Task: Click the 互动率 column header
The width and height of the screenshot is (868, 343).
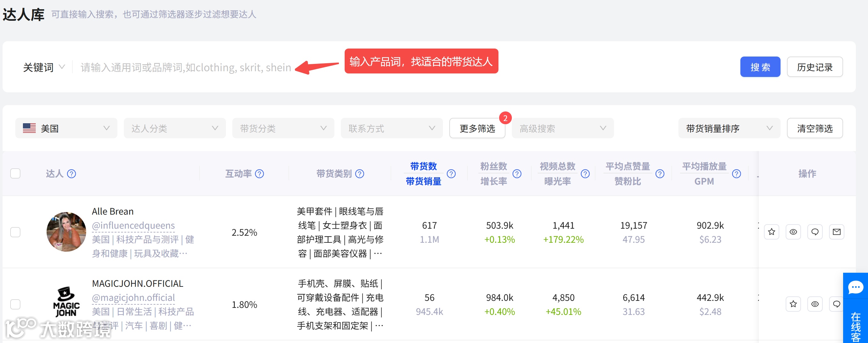Action: point(238,174)
